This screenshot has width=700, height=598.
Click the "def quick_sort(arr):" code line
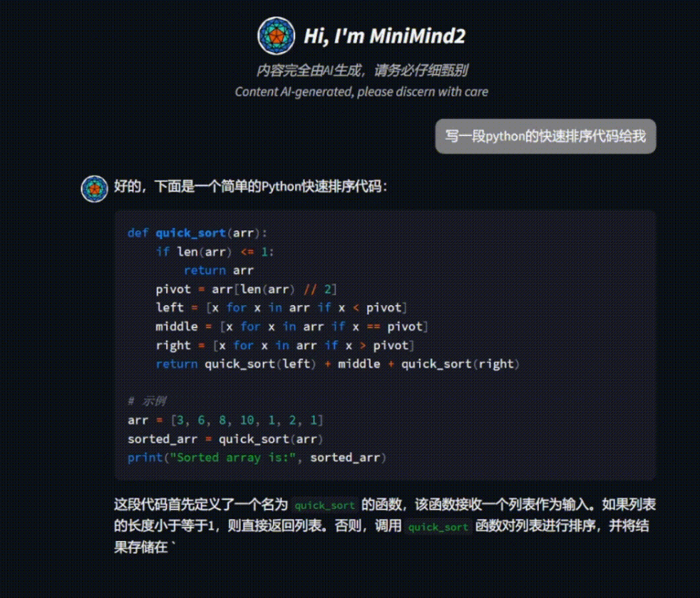(x=197, y=232)
